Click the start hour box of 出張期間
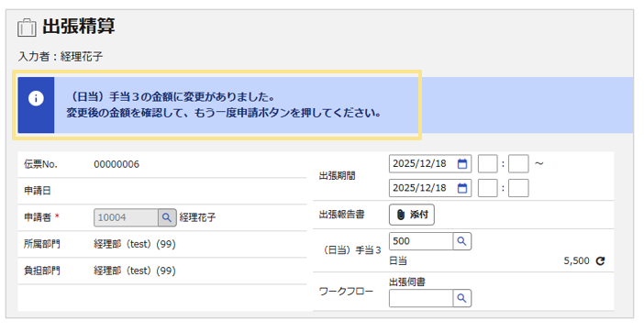The height and width of the screenshot is (332, 644). (x=487, y=164)
